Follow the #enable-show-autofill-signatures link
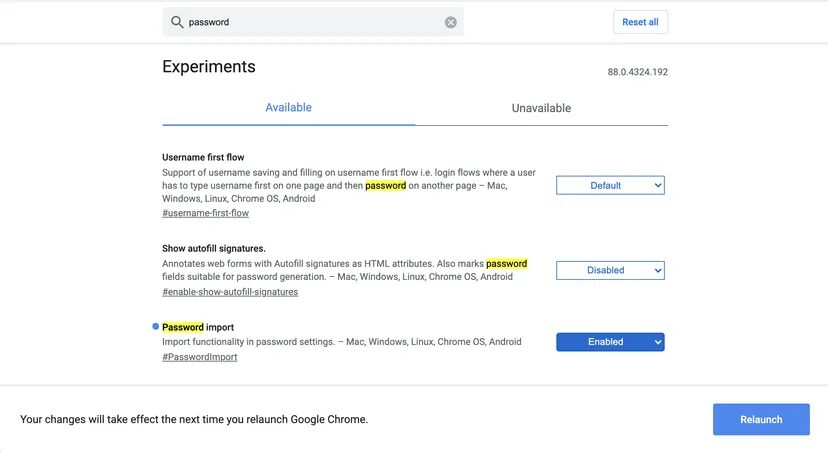Image resolution: width=828 pixels, height=452 pixels. coord(230,292)
